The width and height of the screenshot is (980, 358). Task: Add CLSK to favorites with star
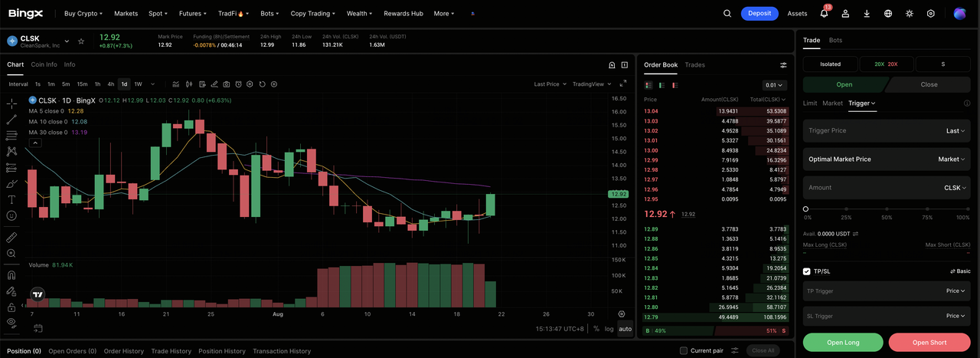point(81,41)
